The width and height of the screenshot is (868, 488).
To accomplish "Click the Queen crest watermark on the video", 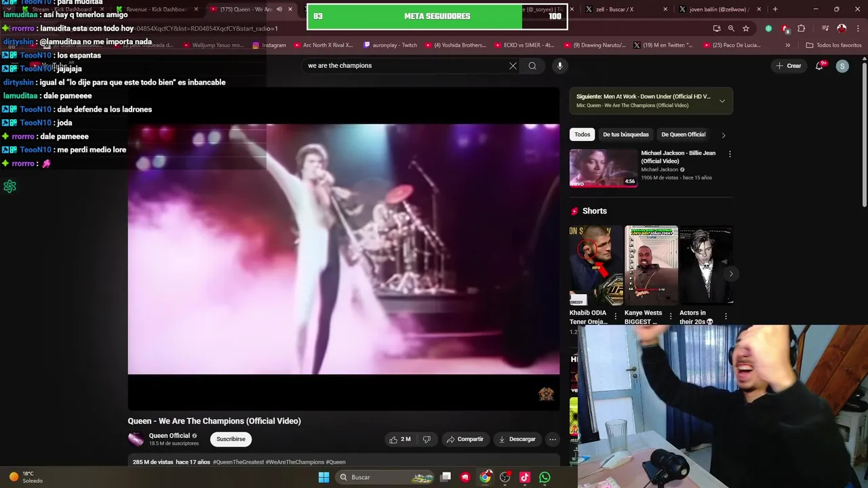I will pos(546,394).
